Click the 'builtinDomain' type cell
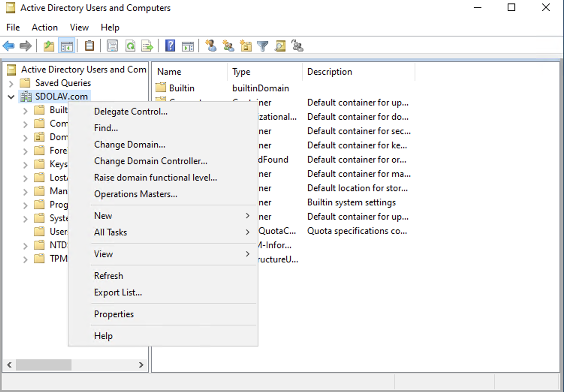Image resolution: width=564 pixels, height=392 pixels. tap(261, 88)
